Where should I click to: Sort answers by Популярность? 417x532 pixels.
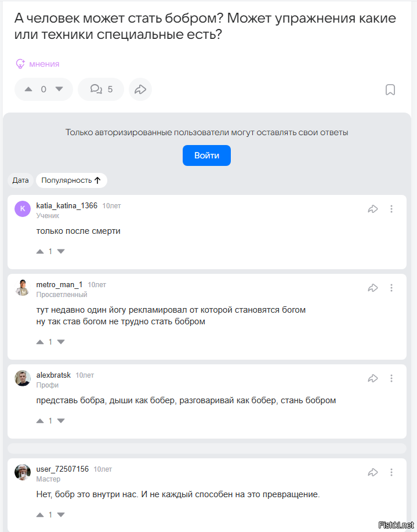tap(71, 180)
